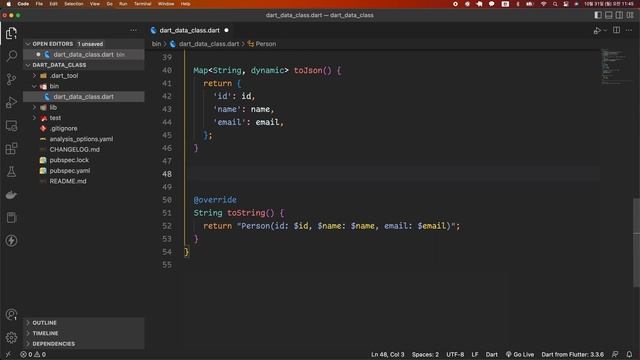Split the editor to the right
The image size is (640, 360).
pyautogui.click(x=616, y=30)
